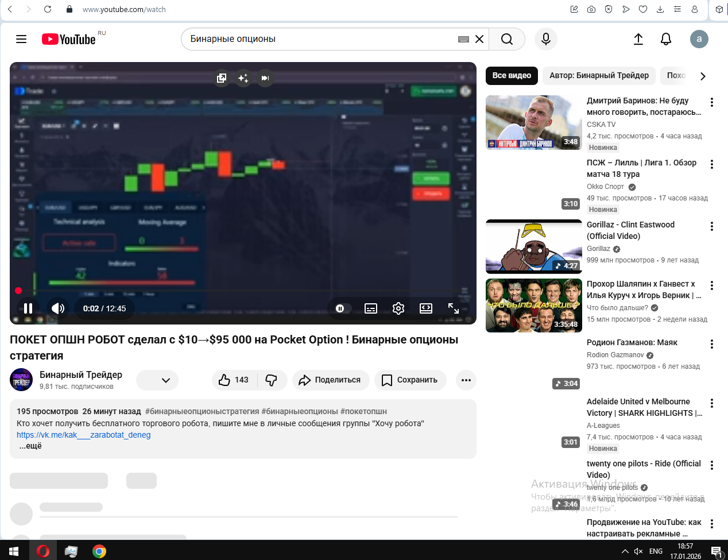The image size is (728, 560).
Task: Open Opera easy setup sliders icon
Action: pos(677,9)
